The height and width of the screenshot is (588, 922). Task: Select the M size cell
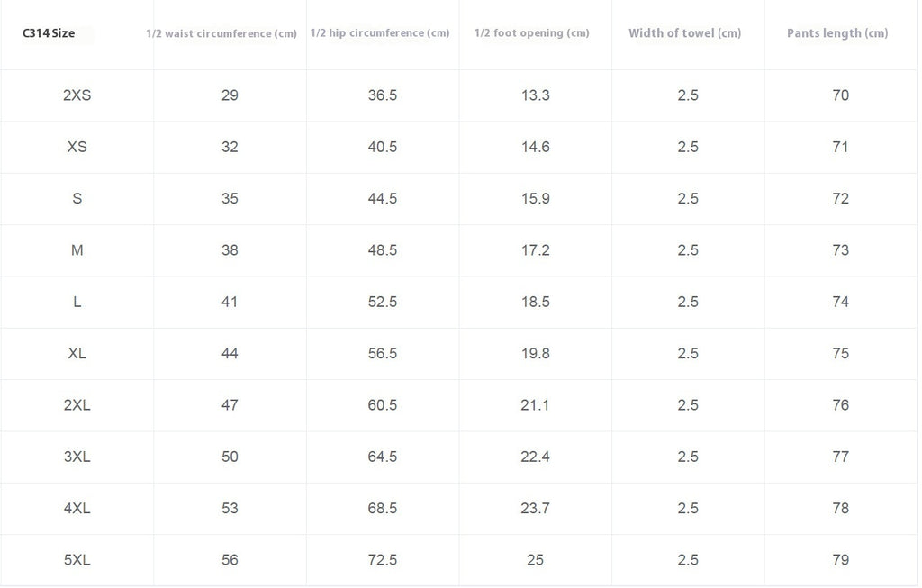pos(77,250)
